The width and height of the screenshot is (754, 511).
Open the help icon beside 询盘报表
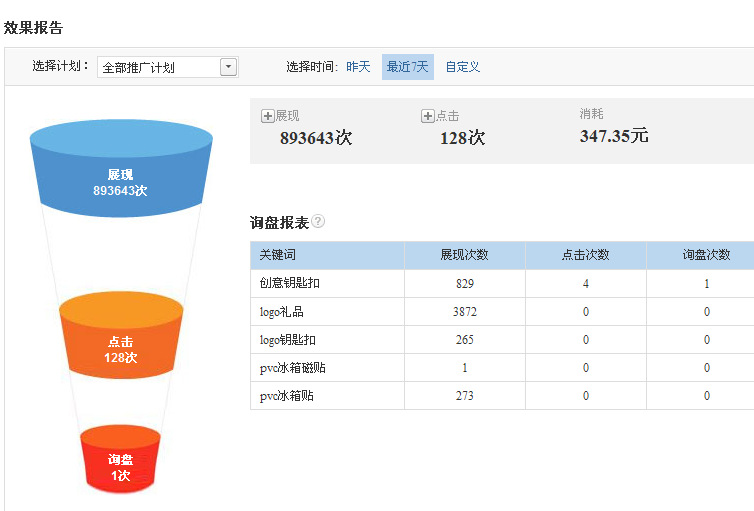[x=318, y=221]
